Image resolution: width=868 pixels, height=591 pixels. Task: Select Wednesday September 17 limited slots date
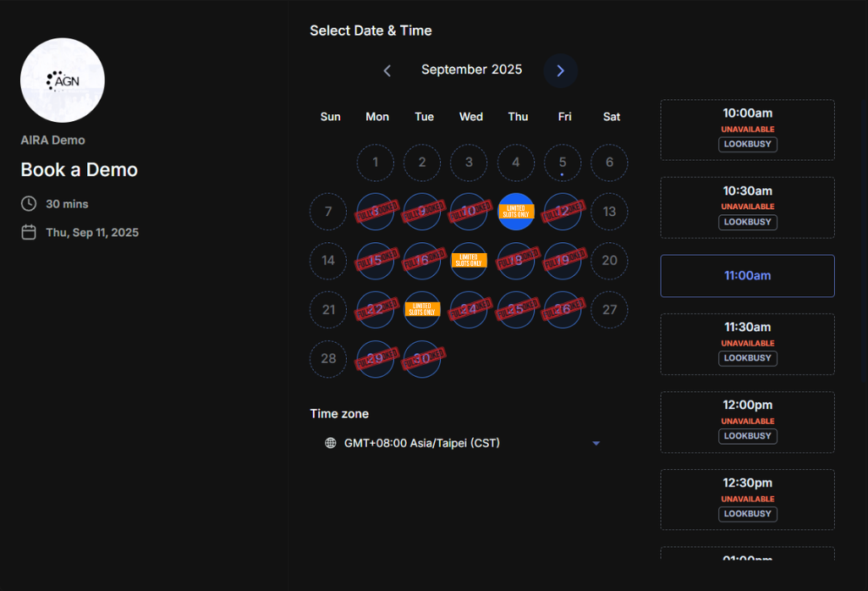469,260
